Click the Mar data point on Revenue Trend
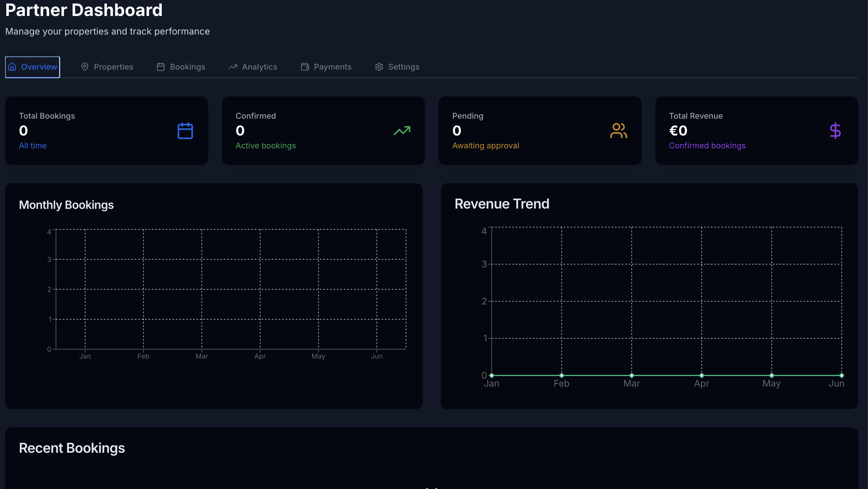The height and width of the screenshot is (489, 868). (x=632, y=375)
